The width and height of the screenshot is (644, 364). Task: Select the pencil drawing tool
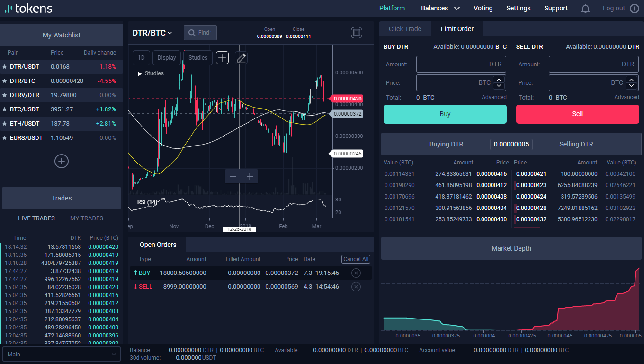241,58
